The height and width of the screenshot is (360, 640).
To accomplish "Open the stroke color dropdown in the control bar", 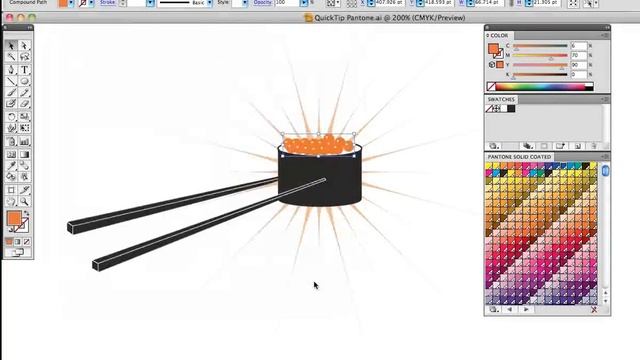I will point(91,3).
